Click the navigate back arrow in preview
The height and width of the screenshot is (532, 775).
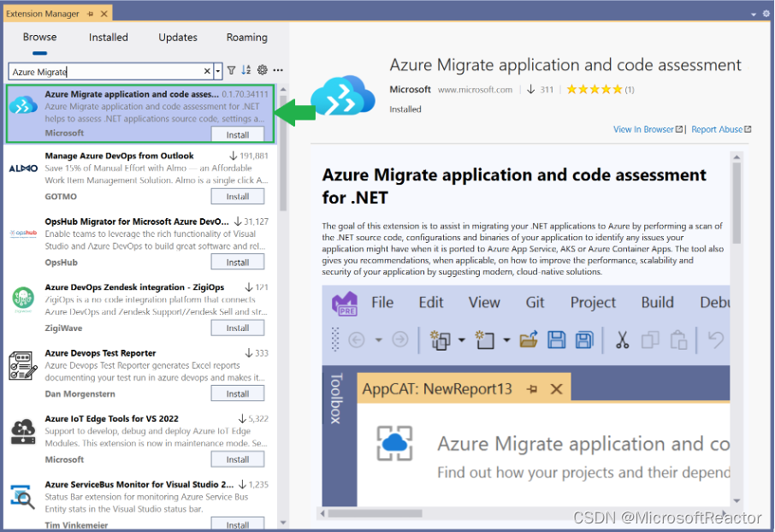(x=357, y=340)
